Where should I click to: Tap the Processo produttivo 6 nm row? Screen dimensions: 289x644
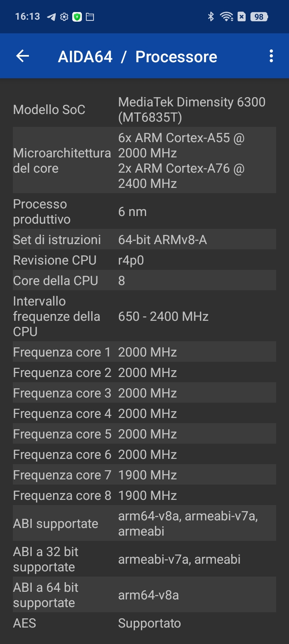point(144,212)
